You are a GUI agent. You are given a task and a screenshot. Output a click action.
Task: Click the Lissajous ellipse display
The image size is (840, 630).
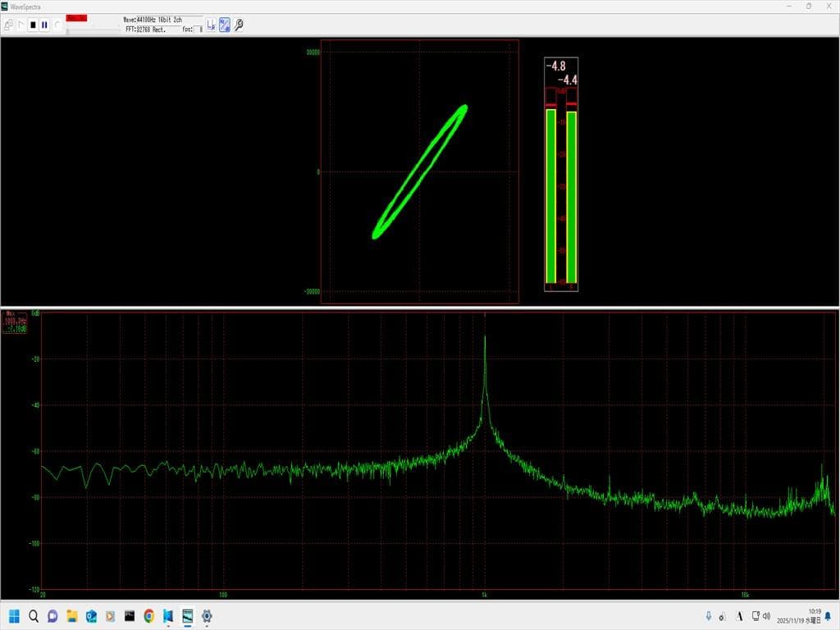[x=420, y=171]
